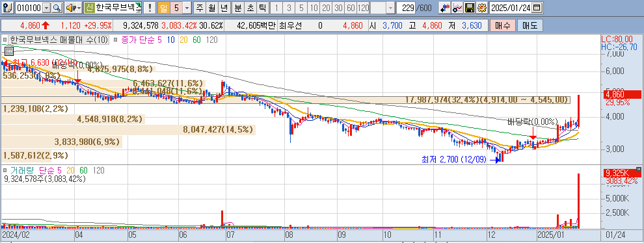Click the period value 5 field
644x243 pixels.
click(176, 7)
